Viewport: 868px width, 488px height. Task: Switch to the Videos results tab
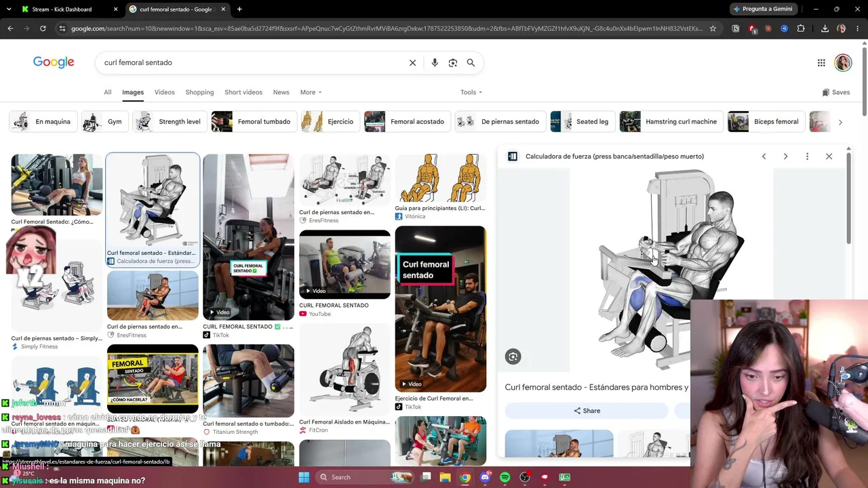(164, 92)
